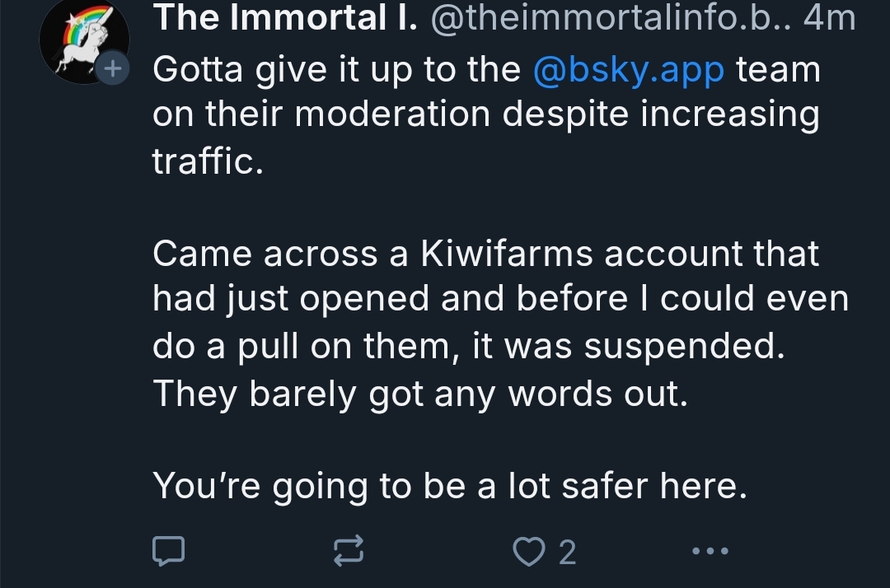Click the 4m post timestamp
890x588 pixels.
(x=829, y=18)
